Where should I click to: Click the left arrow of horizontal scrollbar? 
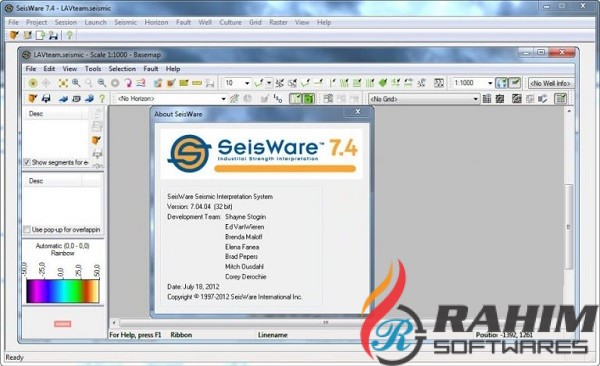pos(114,323)
